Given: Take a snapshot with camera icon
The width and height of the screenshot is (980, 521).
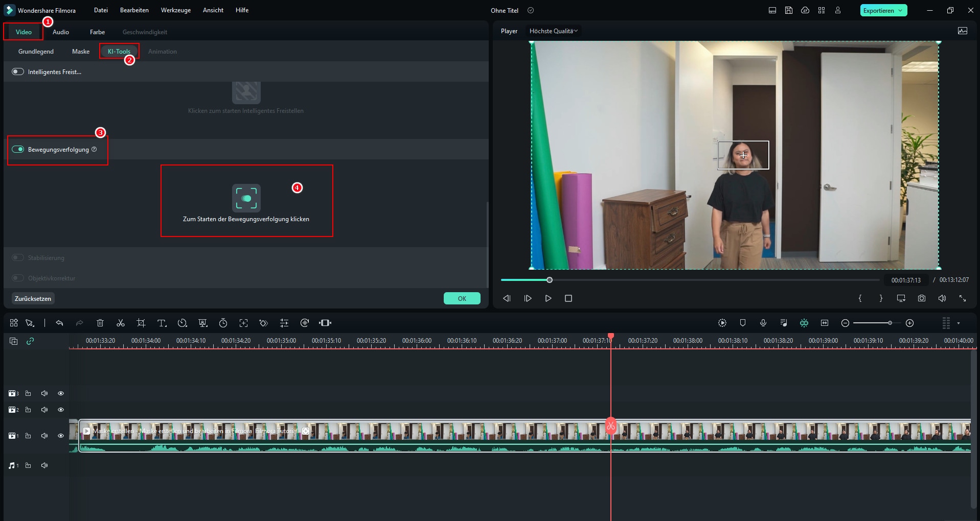Looking at the screenshot, I should coord(922,298).
